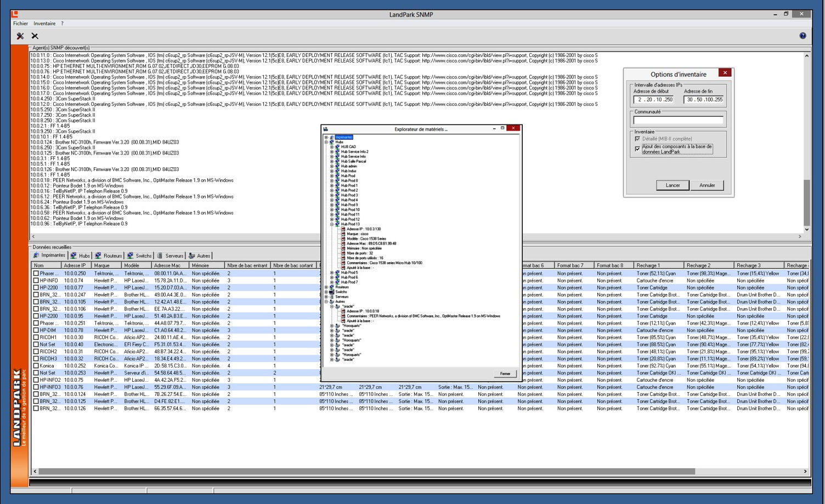Open help with the blue question icon
The height and width of the screenshot is (504, 825).
[803, 36]
